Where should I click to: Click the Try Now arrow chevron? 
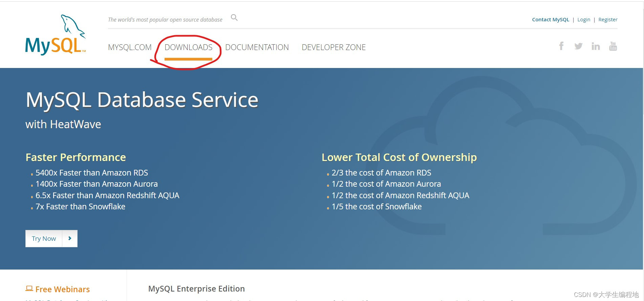(70, 238)
